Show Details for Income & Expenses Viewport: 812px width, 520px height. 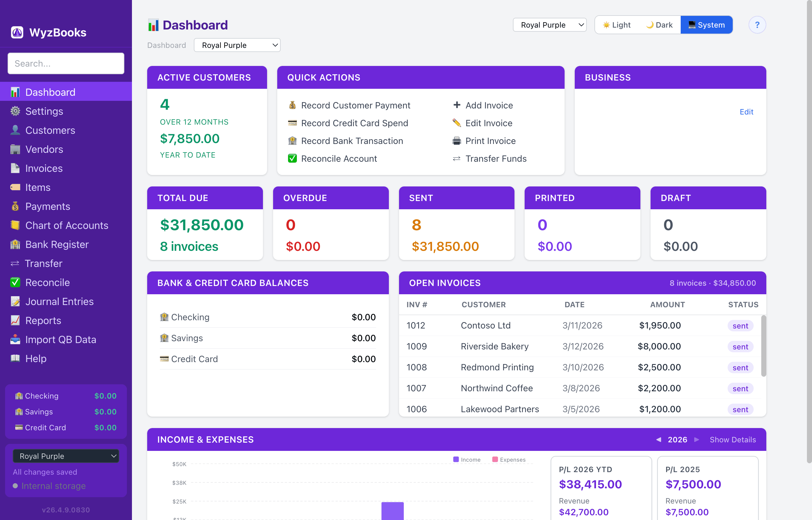click(x=732, y=440)
